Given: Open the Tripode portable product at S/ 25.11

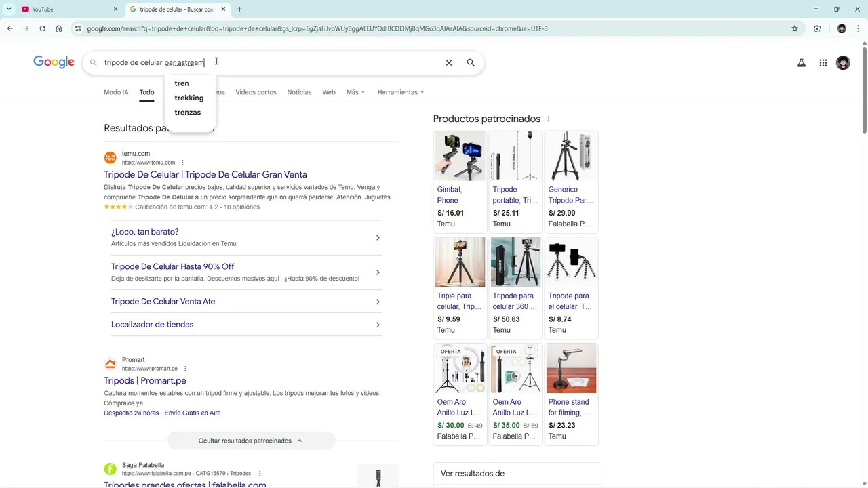Looking at the screenshot, I should tap(515, 182).
